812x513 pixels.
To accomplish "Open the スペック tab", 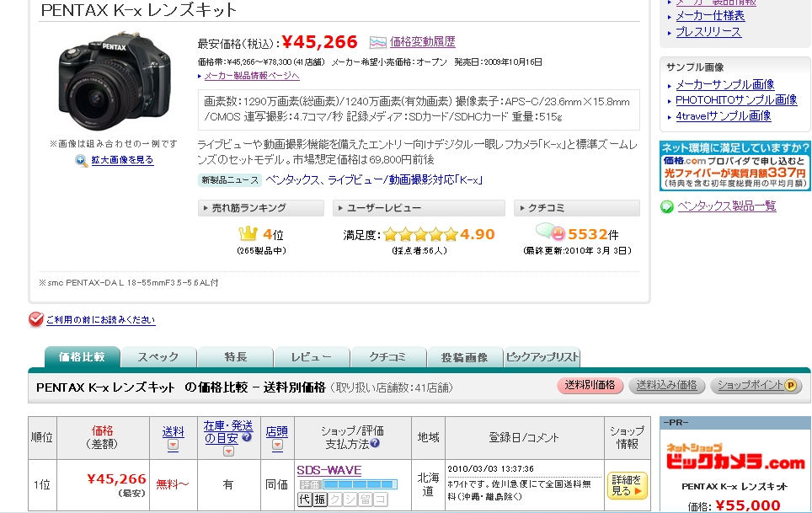I will point(158,357).
